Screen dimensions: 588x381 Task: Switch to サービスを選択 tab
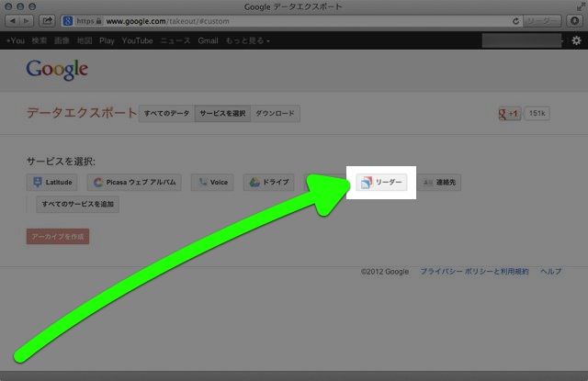222,114
